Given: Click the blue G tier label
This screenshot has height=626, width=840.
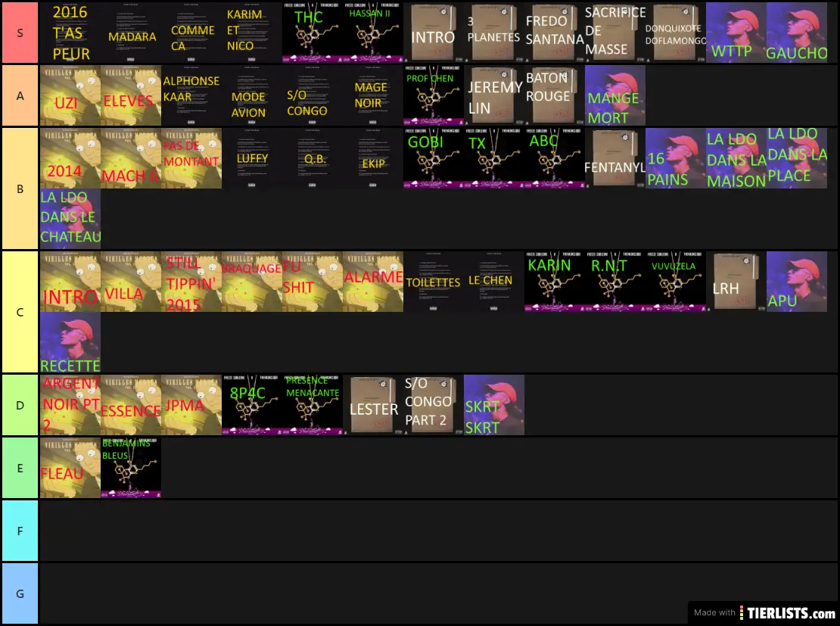Looking at the screenshot, I should pos(20,593).
